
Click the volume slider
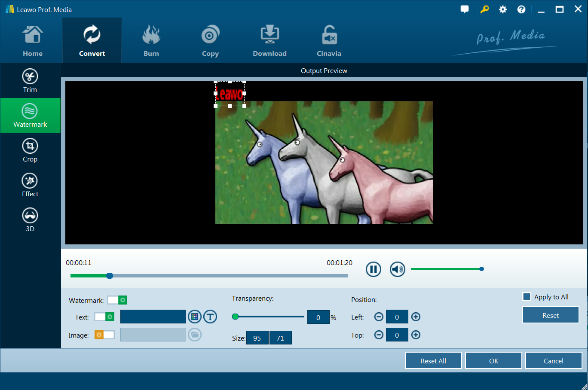pos(447,269)
